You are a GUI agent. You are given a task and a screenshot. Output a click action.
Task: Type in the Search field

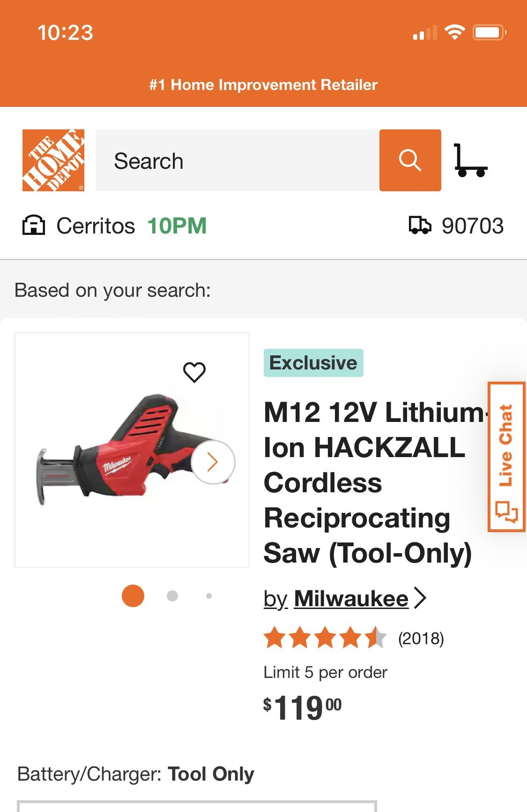tap(237, 160)
